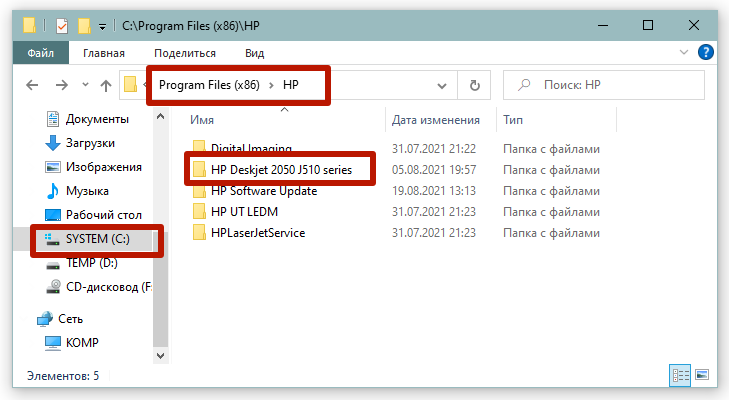Switch to the Вид ribbon tab
The image size is (729, 400).
pyautogui.click(x=254, y=53)
